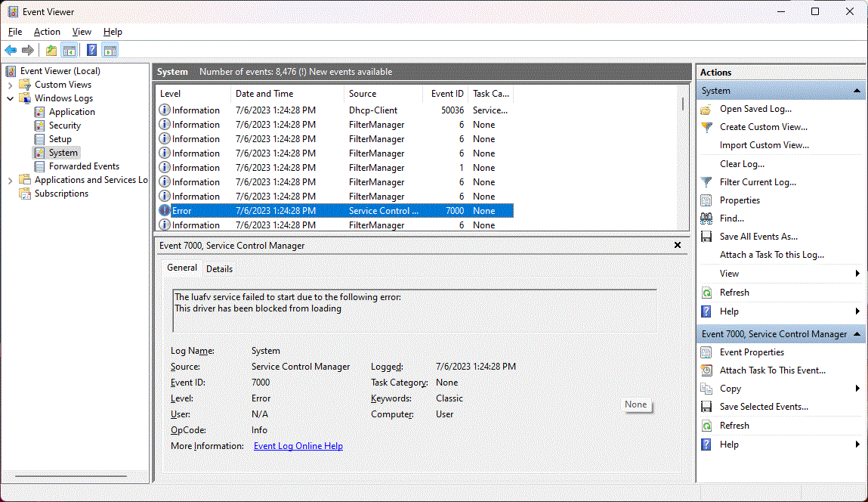This screenshot has width=868, height=502.
Task: Click the Event Properties icon in Actions
Action: coord(706,352)
